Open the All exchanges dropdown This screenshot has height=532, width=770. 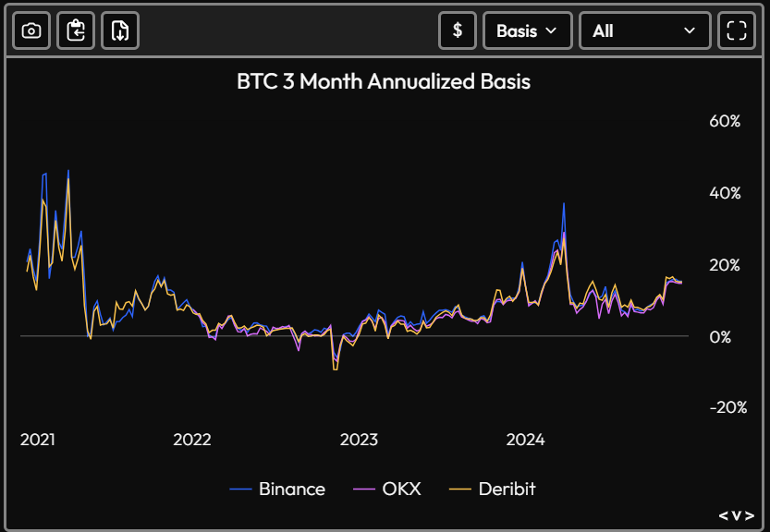[644, 30]
